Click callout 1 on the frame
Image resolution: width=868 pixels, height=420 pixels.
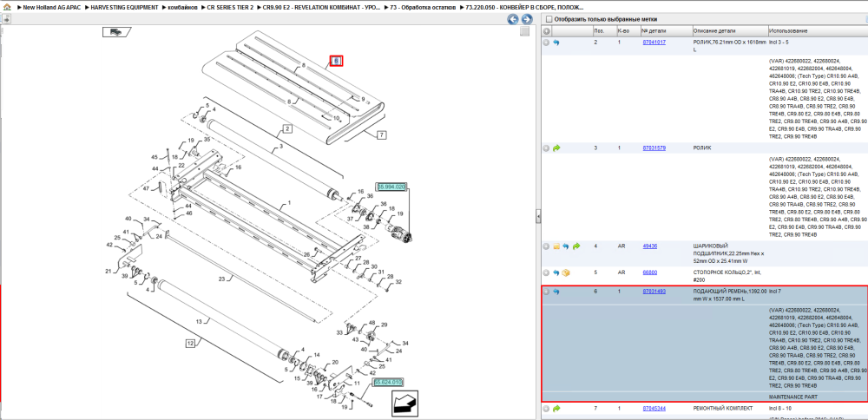[x=288, y=203]
